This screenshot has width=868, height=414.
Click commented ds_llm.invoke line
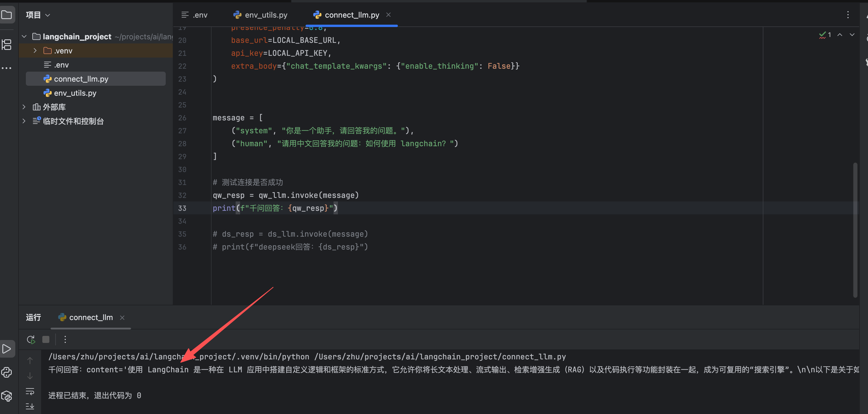(290, 234)
